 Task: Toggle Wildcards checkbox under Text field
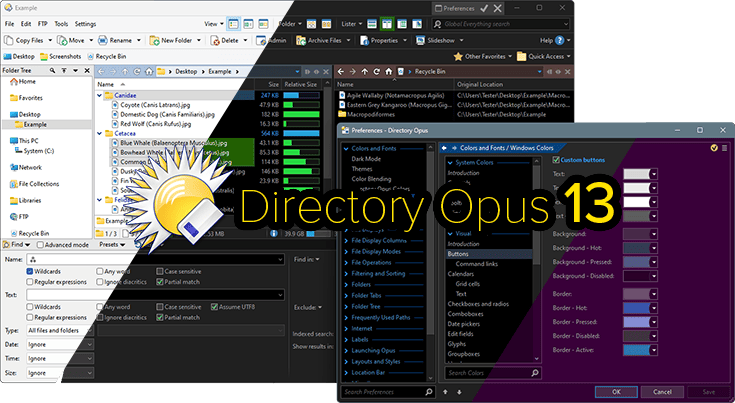point(30,307)
